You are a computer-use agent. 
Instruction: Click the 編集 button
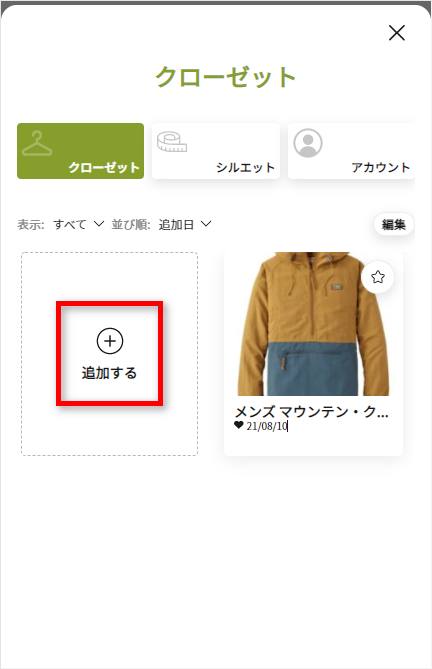393,224
